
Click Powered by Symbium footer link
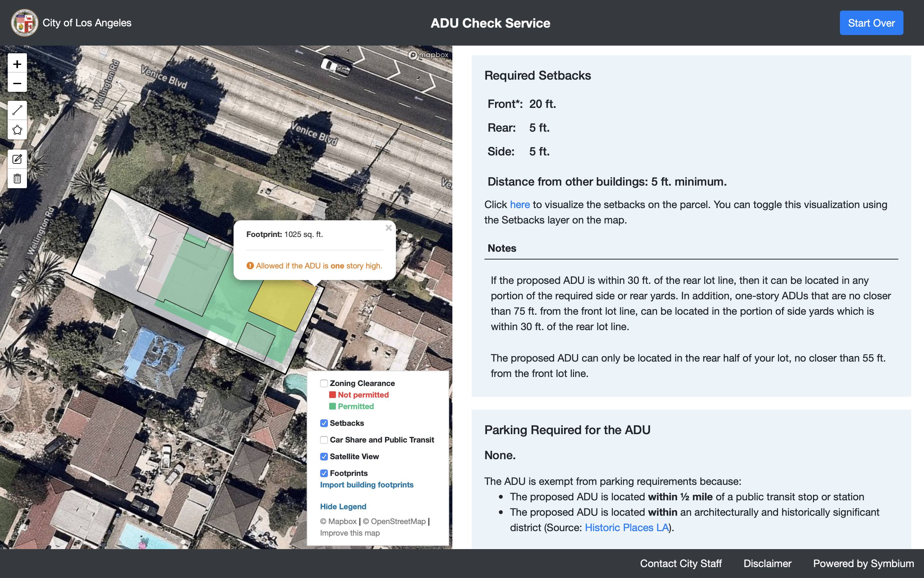(863, 564)
